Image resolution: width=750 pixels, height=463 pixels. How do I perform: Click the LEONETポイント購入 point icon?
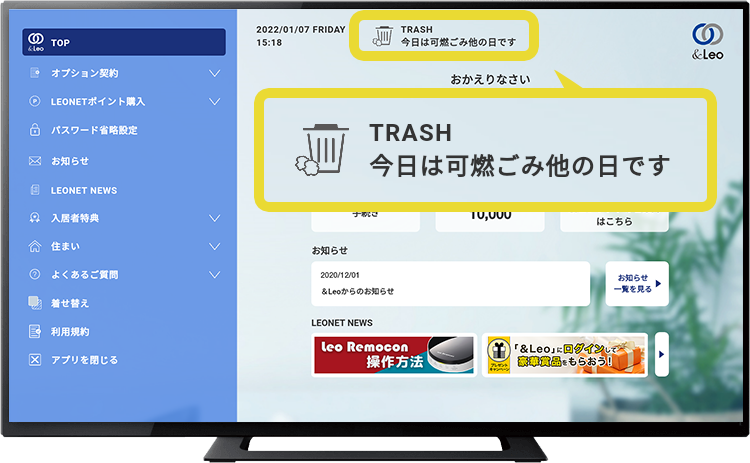[x=35, y=101]
